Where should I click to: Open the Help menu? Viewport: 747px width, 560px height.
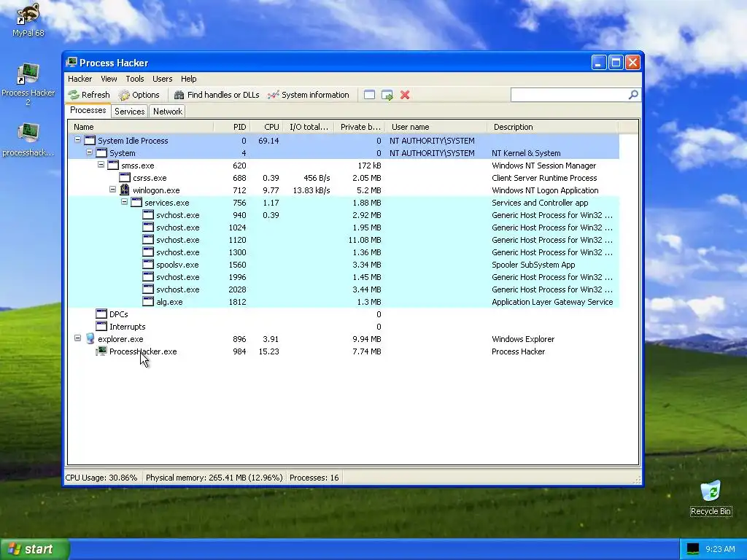(x=189, y=79)
